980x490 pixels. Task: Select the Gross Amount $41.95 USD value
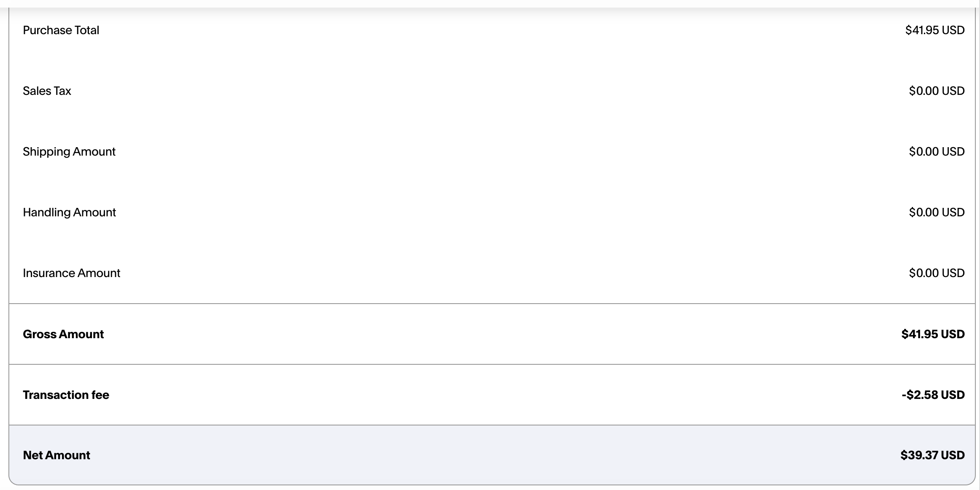pos(933,334)
